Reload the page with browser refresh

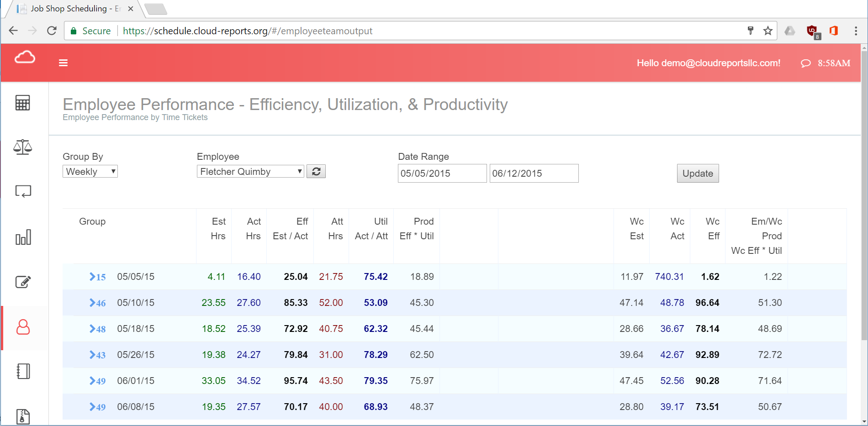(x=52, y=31)
